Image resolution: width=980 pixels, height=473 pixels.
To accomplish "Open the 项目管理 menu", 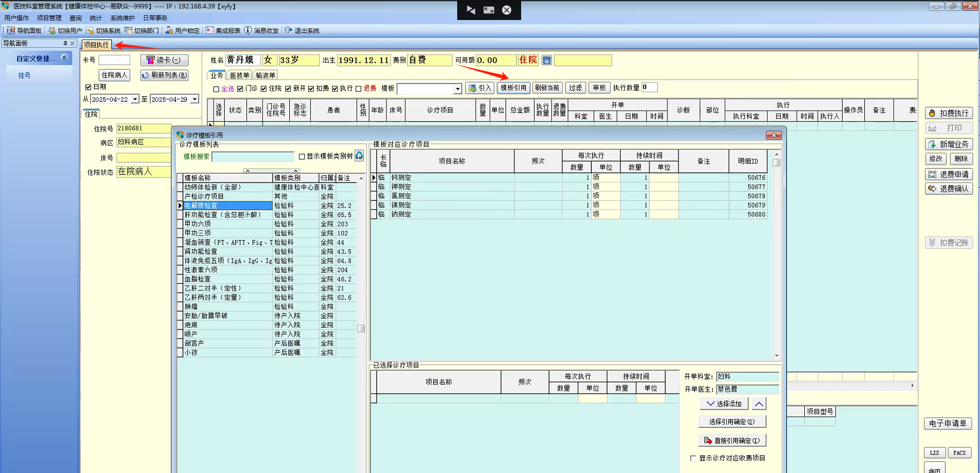I will pyautogui.click(x=49, y=18).
